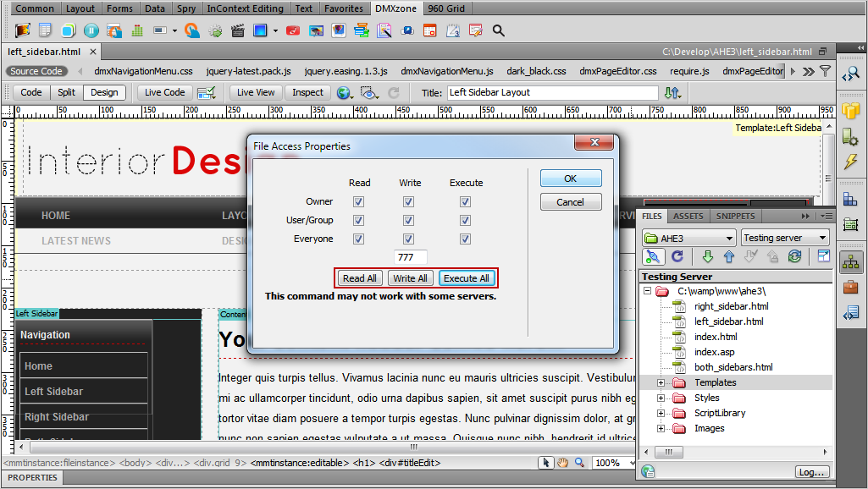Image resolution: width=868 pixels, height=489 pixels.
Task: Click the red flash-style icon in DMXzone toolbar
Action: coord(293,30)
